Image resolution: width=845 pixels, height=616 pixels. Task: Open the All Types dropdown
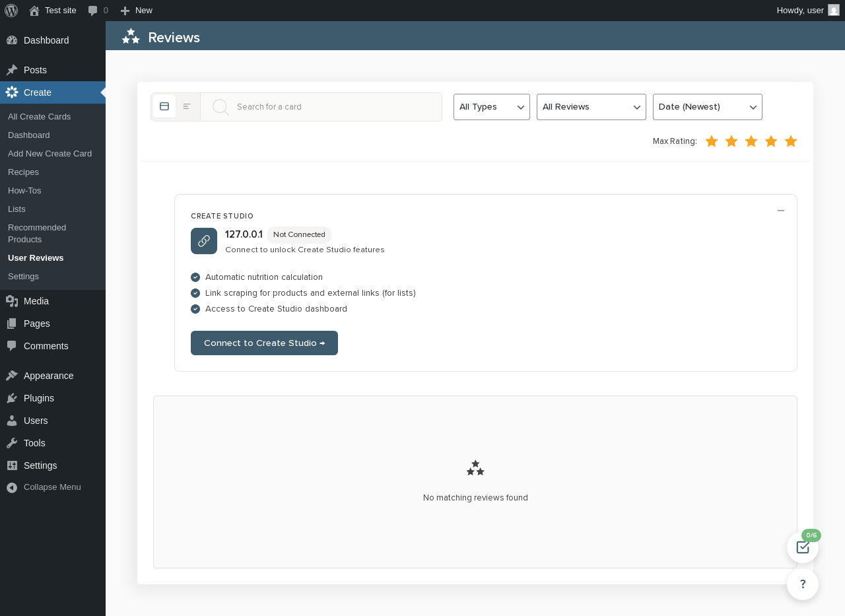coord(492,107)
